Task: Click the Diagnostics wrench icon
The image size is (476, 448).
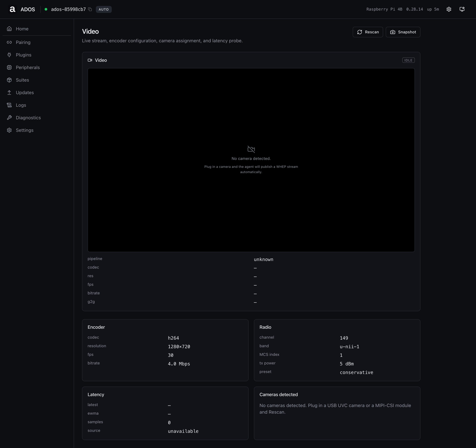Action: pyautogui.click(x=9, y=118)
